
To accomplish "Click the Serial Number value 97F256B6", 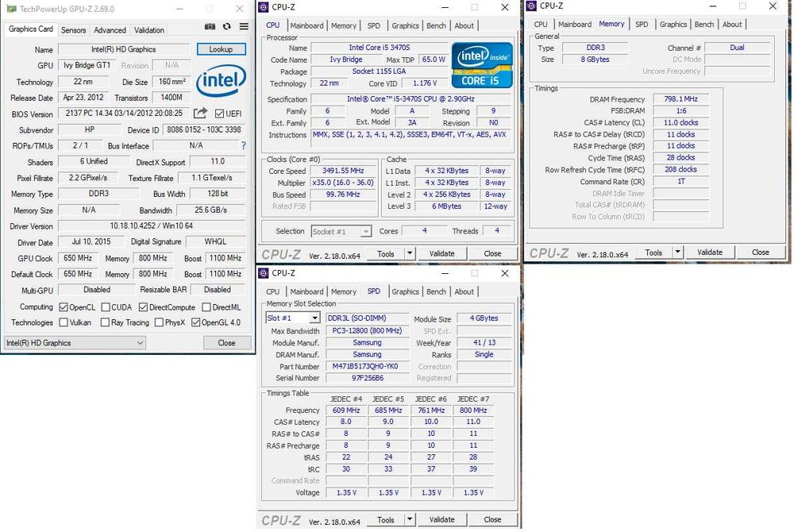I will (x=367, y=378).
